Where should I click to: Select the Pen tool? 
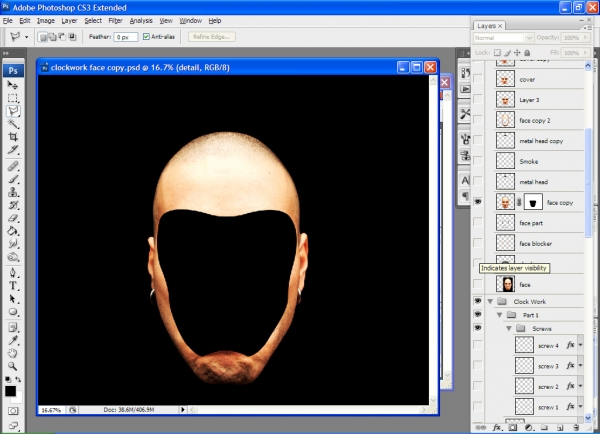coord(13,272)
